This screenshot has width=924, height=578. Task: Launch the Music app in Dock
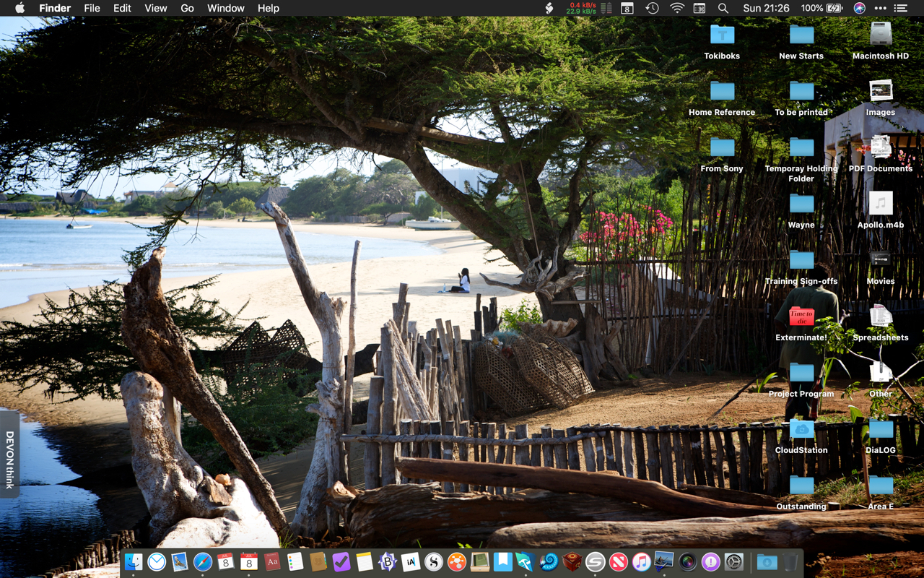[641, 561]
